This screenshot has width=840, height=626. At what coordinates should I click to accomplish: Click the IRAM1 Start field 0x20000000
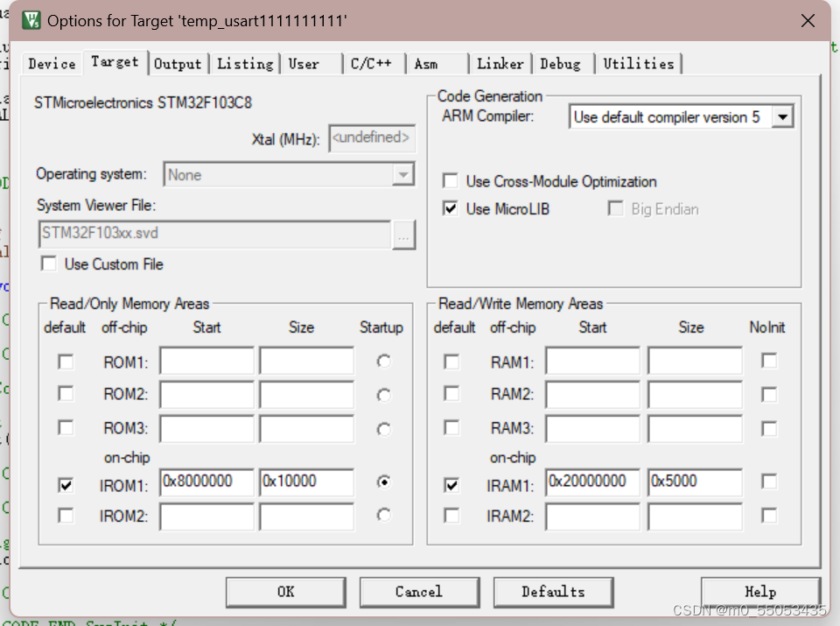pyautogui.click(x=593, y=482)
